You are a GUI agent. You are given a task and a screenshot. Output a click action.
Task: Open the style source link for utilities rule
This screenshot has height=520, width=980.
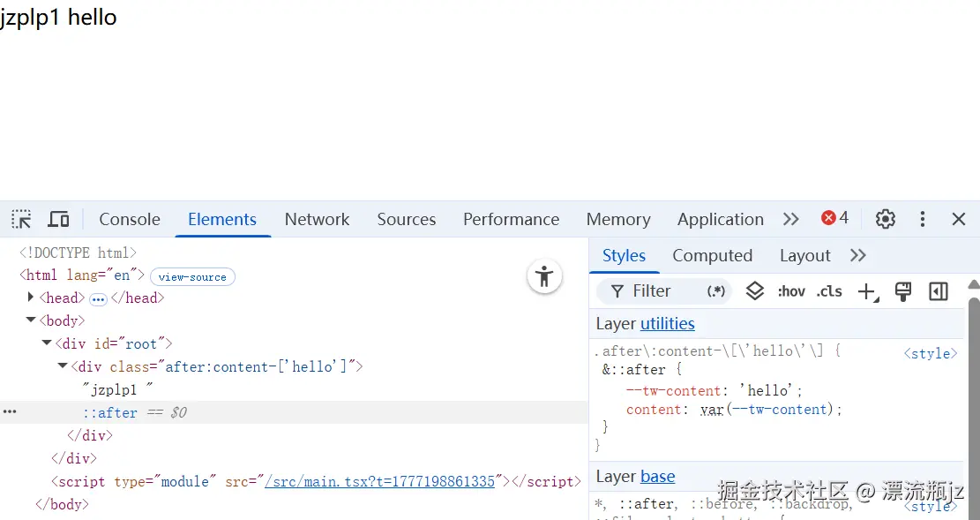point(931,353)
